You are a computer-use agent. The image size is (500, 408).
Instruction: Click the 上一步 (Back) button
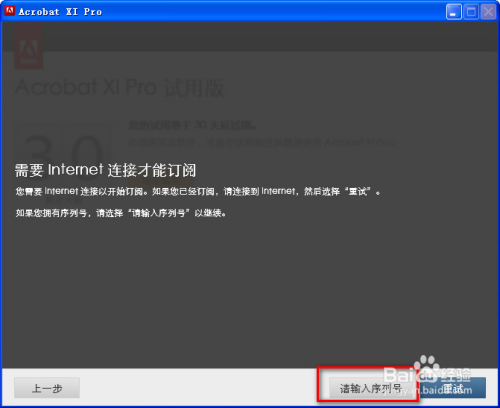click(47, 388)
